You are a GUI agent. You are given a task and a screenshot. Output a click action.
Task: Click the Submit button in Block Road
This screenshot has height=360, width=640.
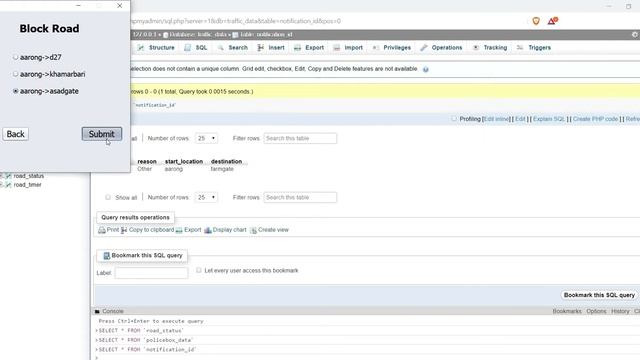[x=102, y=134]
